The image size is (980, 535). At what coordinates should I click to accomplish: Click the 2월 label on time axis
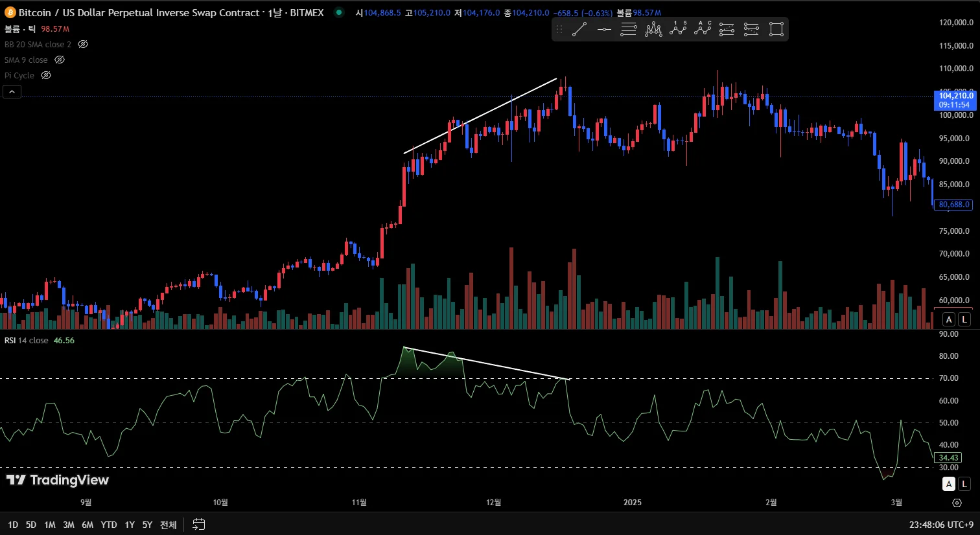771,503
